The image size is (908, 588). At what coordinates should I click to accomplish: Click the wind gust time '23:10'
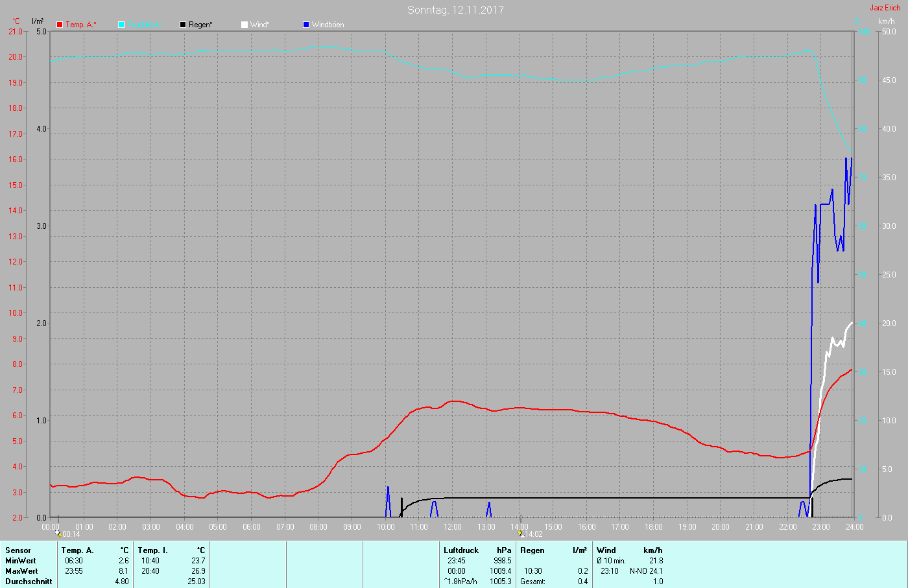tap(610, 571)
